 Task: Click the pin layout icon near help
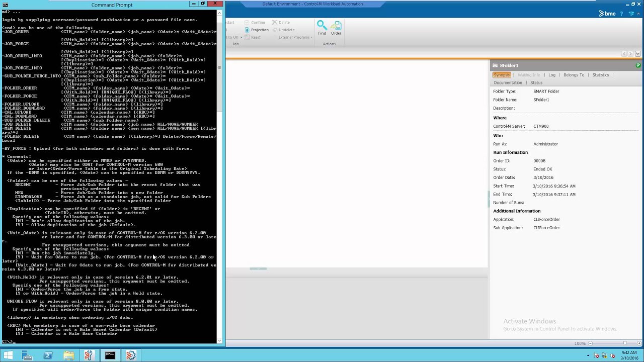(x=631, y=14)
